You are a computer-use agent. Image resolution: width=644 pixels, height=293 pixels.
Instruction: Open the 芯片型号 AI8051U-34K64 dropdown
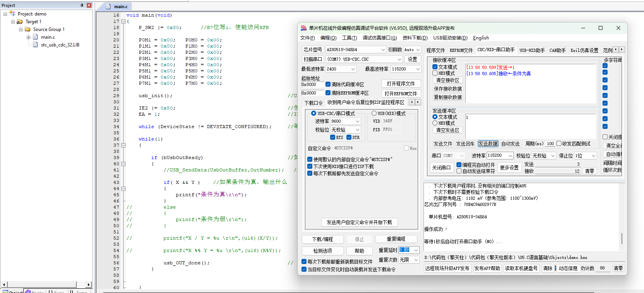(x=355, y=50)
